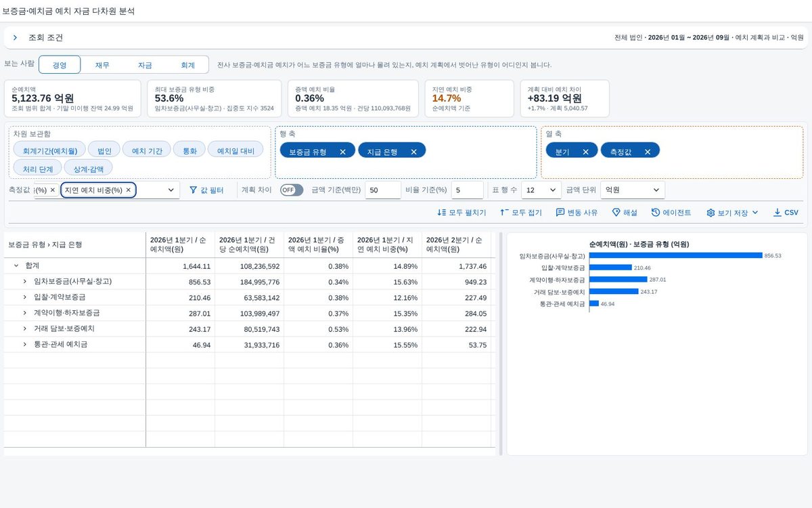This screenshot has height=508, width=812.
Task: Open the 에이전트 history icon
Action: pyautogui.click(x=656, y=213)
